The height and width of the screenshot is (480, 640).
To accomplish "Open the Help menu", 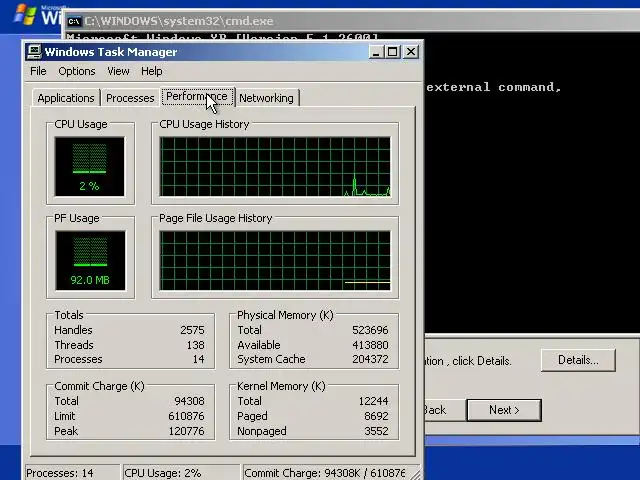I will [152, 71].
